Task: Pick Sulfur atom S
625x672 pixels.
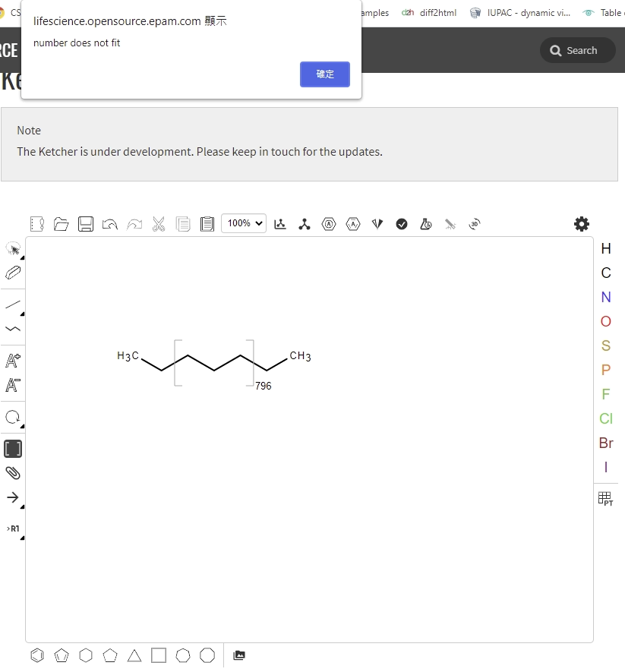Action: tap(606, 345)
